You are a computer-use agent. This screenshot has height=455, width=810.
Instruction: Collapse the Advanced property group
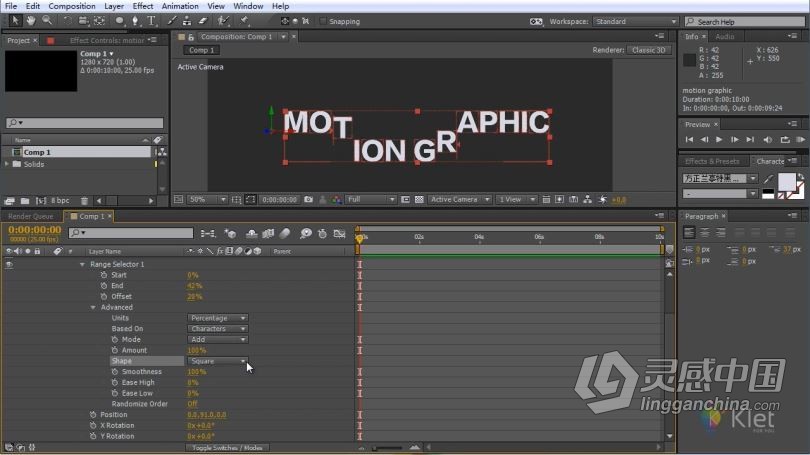tap(93, 307)
